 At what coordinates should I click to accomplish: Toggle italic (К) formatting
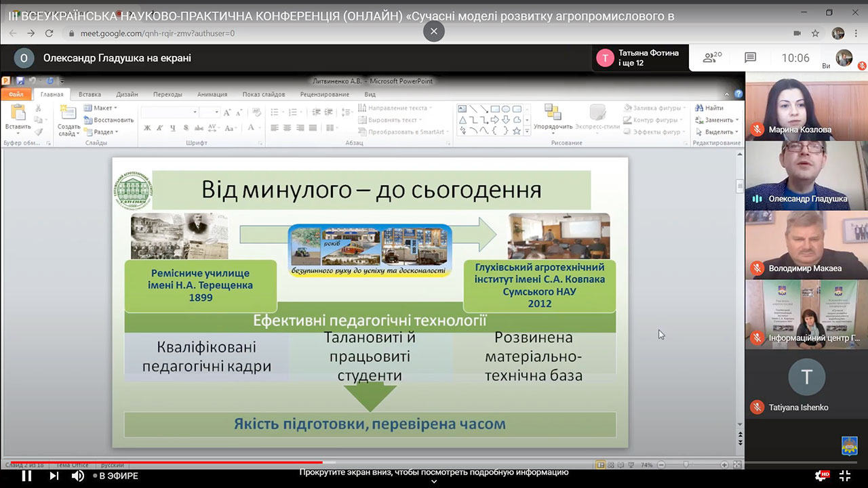click(x=160, y=128)
